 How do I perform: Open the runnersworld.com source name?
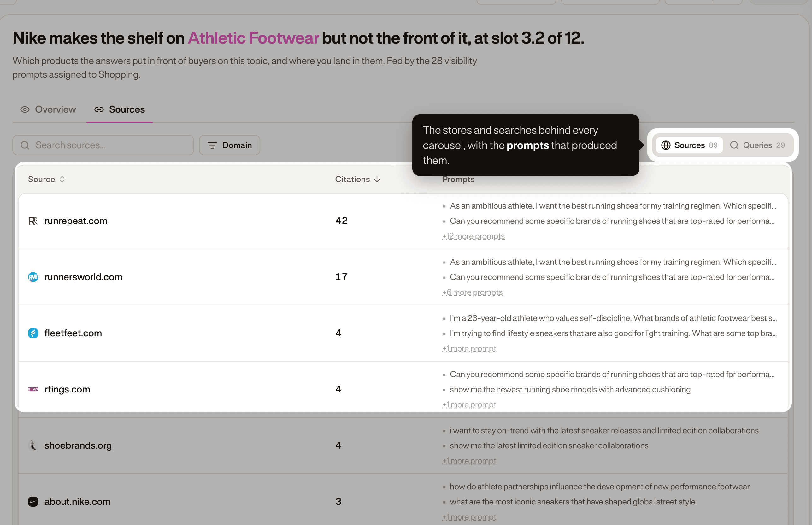pos(83,277)
